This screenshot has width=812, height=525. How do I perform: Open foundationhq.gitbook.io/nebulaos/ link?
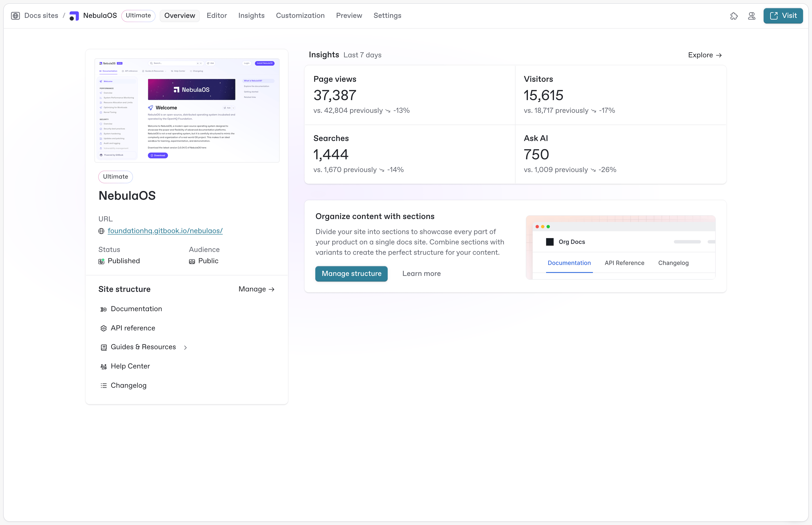click(x=165, y=231)
